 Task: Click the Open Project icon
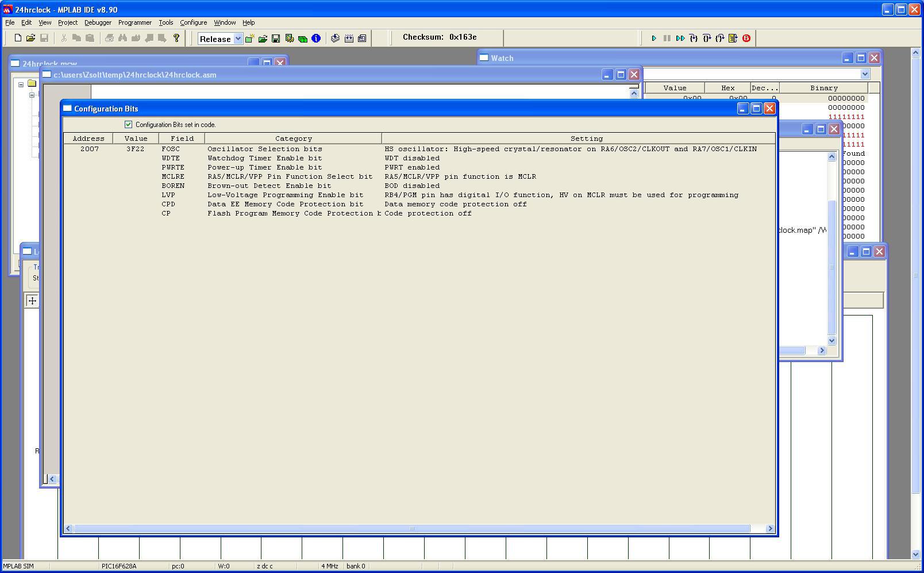pos(263,39)
